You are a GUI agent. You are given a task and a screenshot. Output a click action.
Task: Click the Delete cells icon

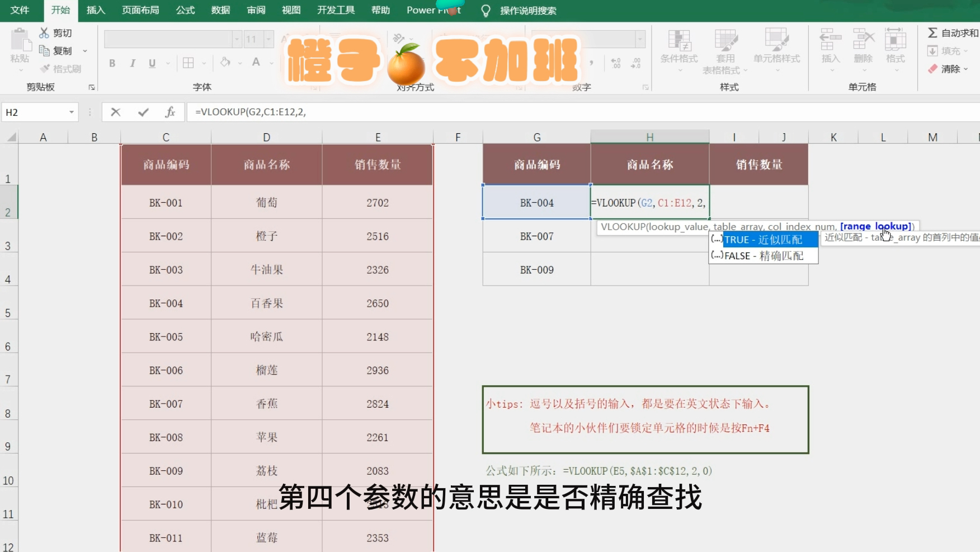coord(863,40)
